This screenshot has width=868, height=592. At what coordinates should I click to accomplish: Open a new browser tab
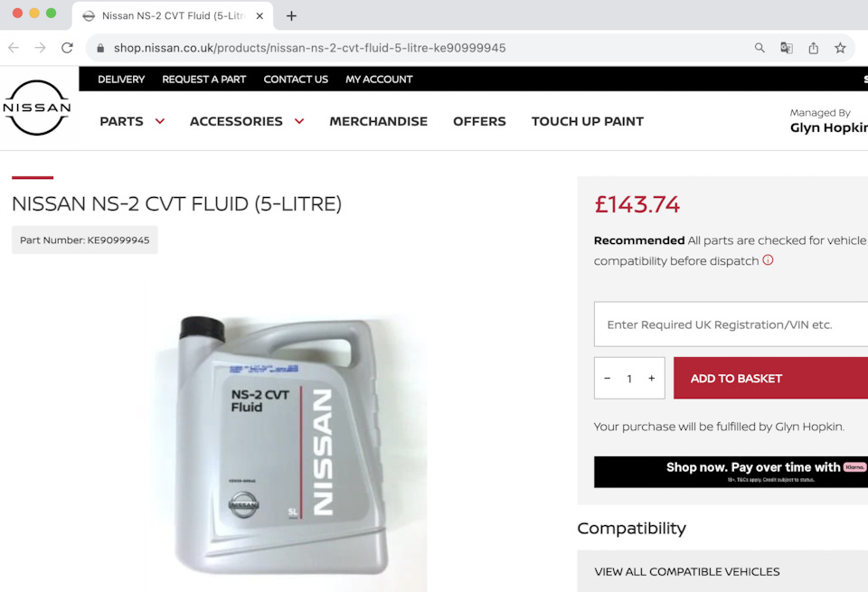pos(291,16)
